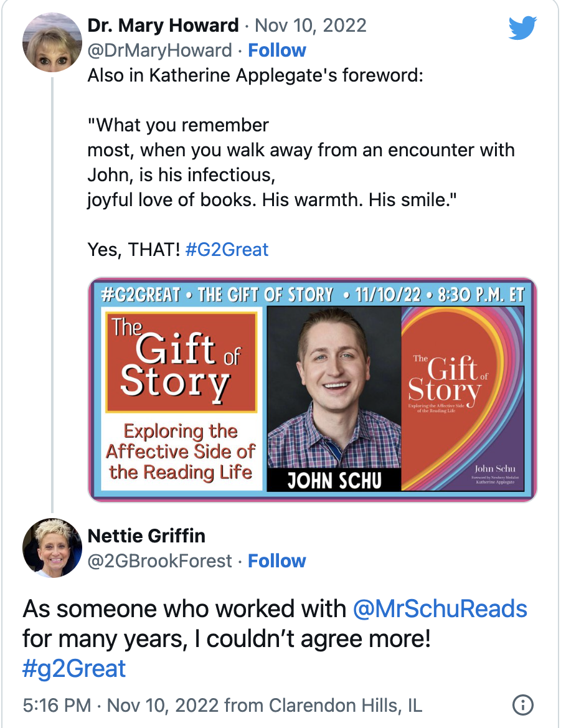Follow the @2GBrookForest account

[x=277, y=561]
